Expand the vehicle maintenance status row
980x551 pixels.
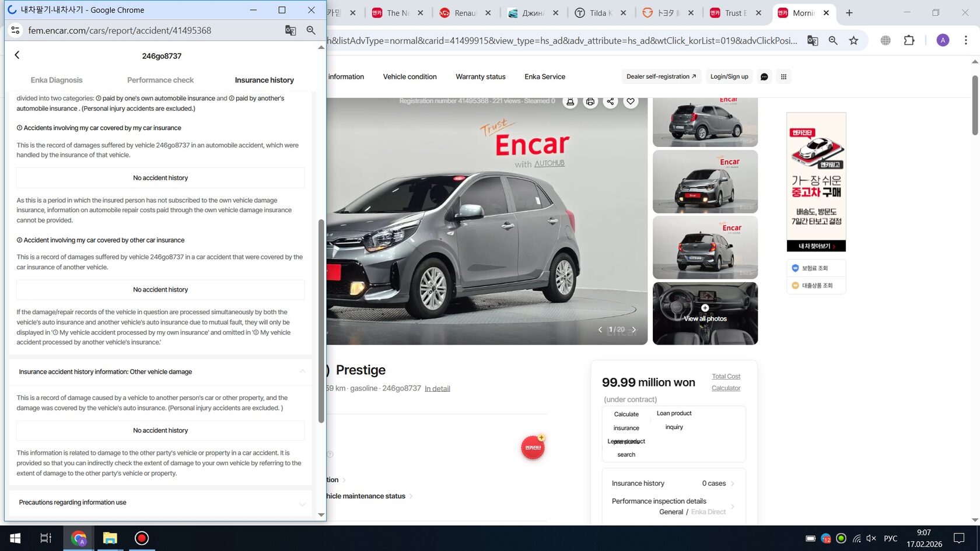[x=370, y=496]
